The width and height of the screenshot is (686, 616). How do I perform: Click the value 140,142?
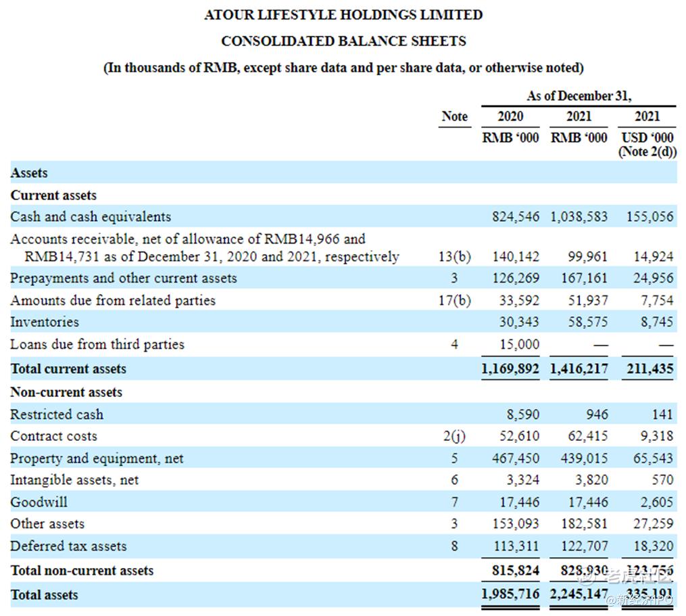pos(516,256)
